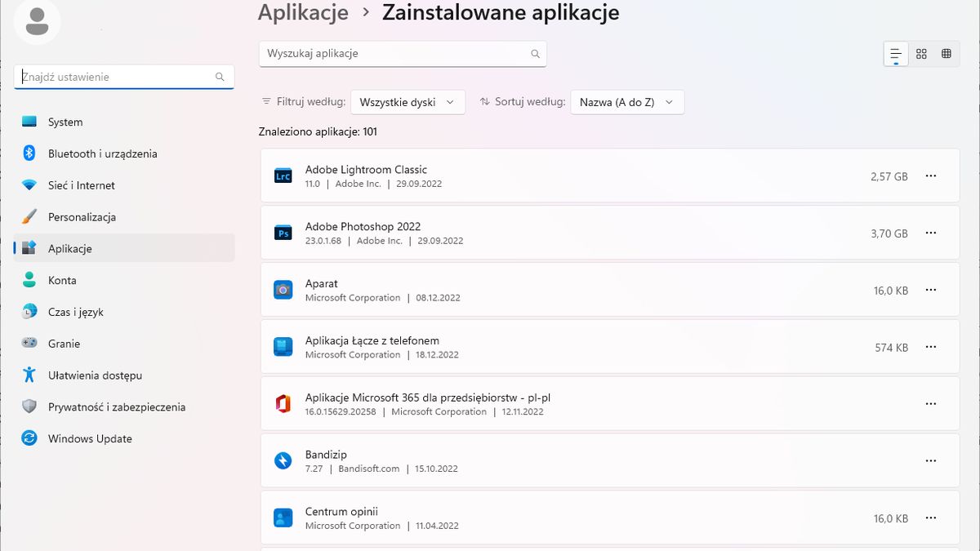Click the Aparat camera app icon
980x551 pixels.
coord(283,290)
